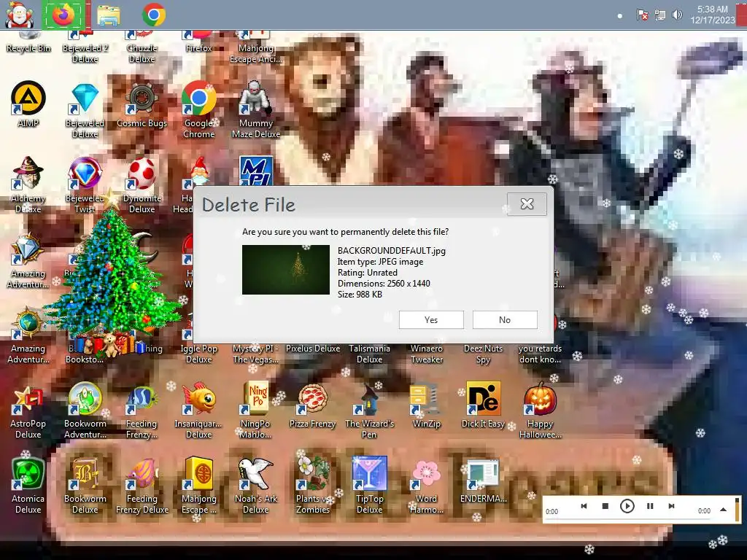The image size is (747, 560).
Task: Click the BACKGROUNDDEFAULT.jpg preview thumbnail
Action: (286, 270)
